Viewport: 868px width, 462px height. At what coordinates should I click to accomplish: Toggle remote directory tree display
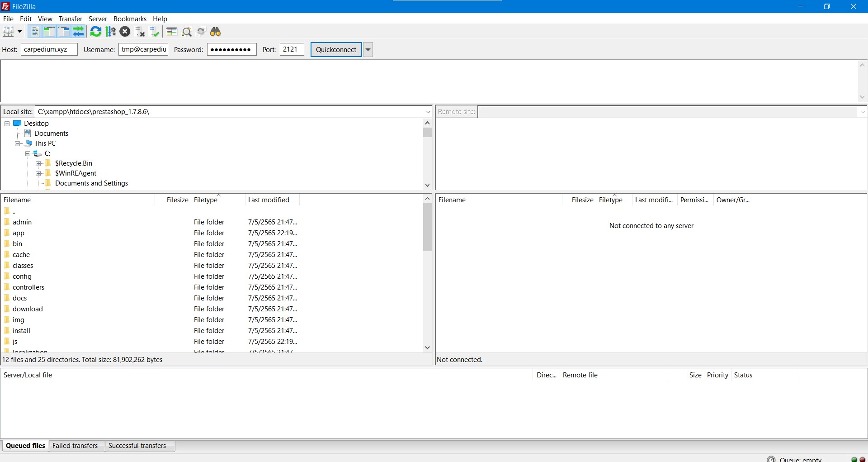point(64,32)
